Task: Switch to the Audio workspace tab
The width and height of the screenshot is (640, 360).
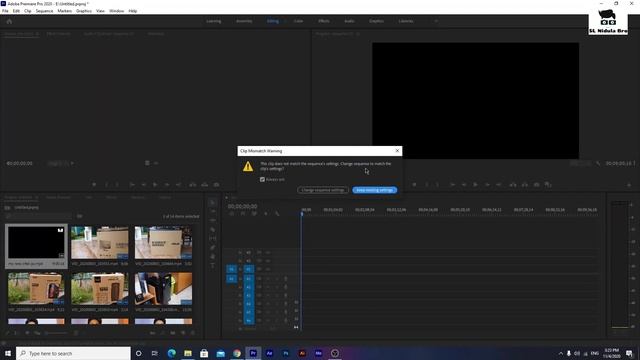Action: pos(349,21)
